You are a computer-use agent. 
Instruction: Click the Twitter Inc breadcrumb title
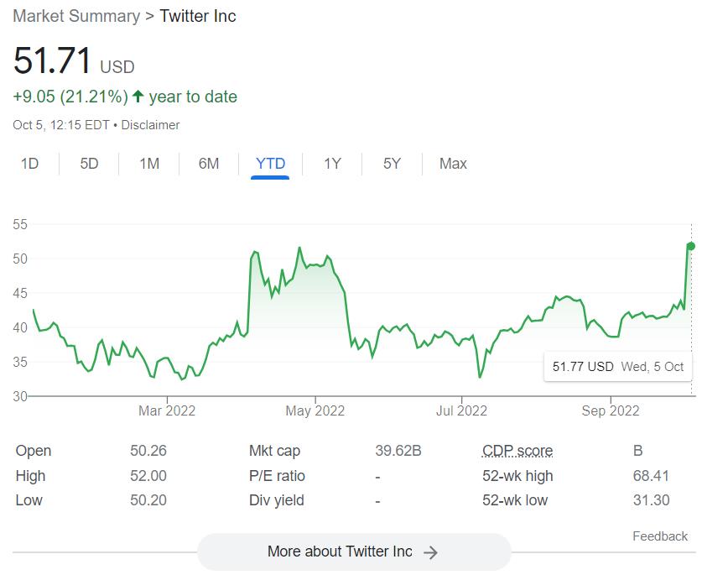(x=198, y=16)
